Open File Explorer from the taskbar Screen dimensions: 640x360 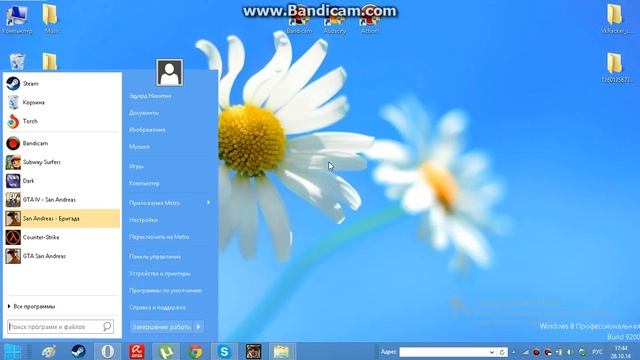click(x=281, y=351)
